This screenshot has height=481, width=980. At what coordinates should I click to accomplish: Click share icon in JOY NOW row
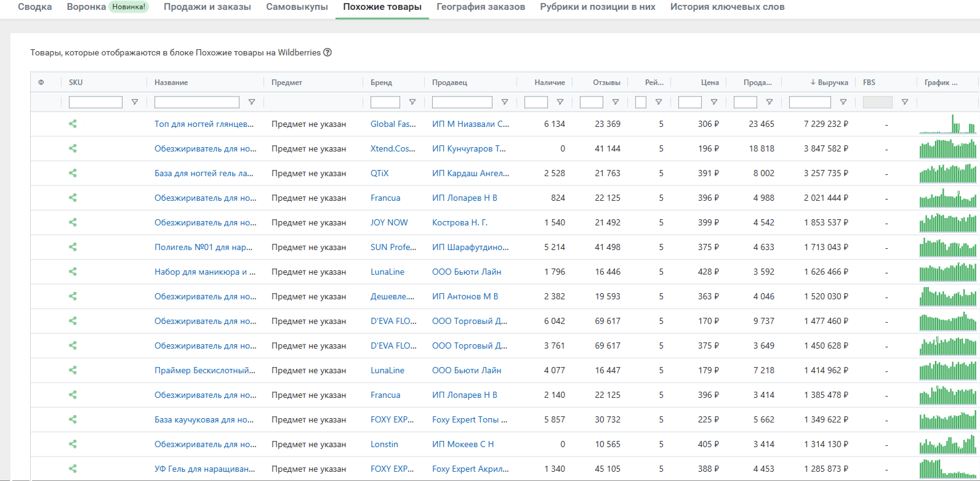click(73, 222)
